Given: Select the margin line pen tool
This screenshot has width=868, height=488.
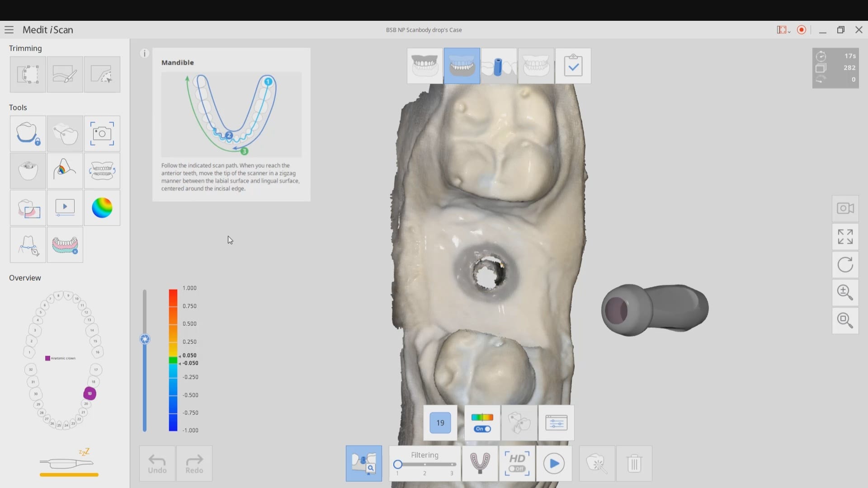Looking at the screenshot, I should point(28,245).
